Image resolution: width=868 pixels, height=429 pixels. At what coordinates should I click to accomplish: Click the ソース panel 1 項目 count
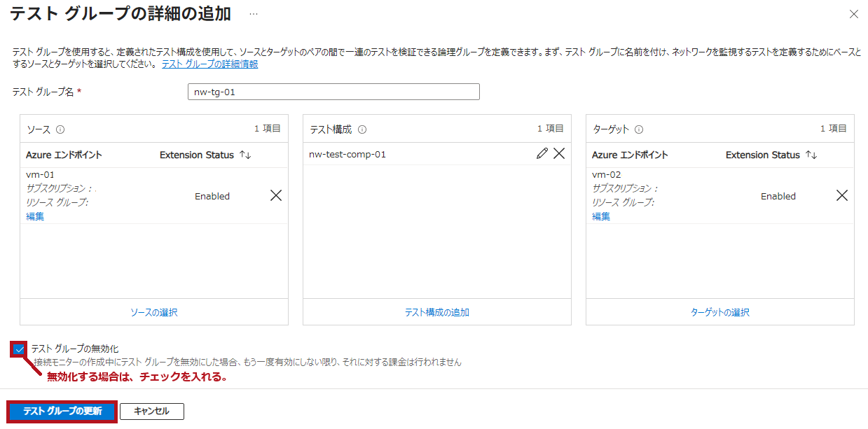[x=267, y=129]
